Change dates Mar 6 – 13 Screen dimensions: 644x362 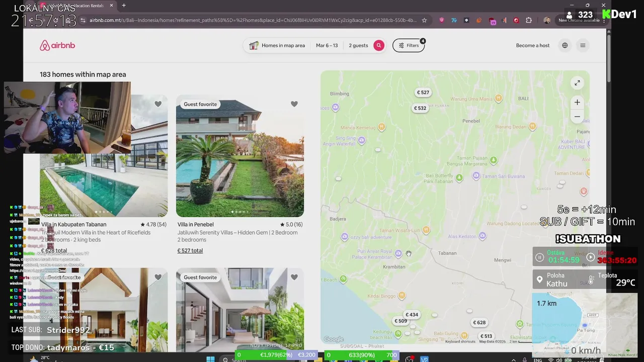click(x=327, y=45)
